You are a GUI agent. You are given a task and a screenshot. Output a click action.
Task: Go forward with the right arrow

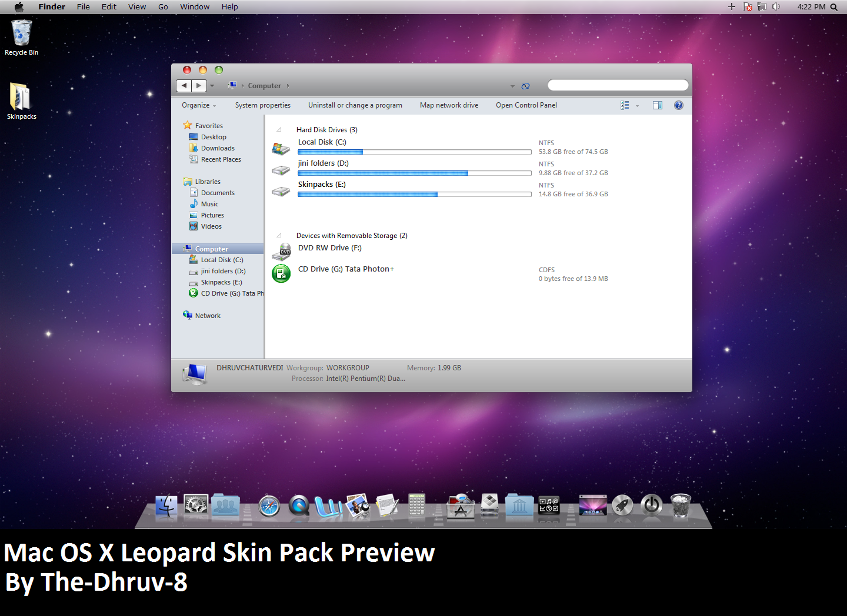199,86
